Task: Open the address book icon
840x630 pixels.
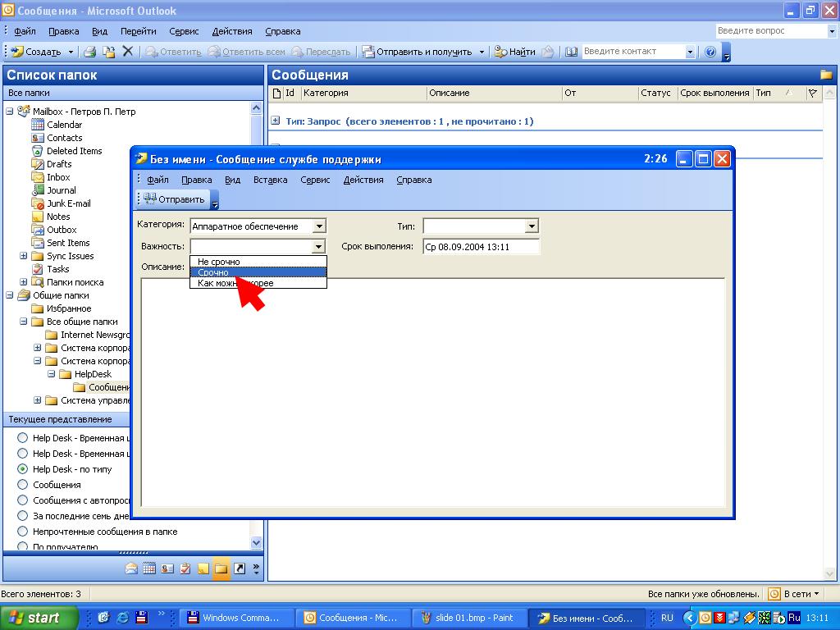Action: click(572, 52)
